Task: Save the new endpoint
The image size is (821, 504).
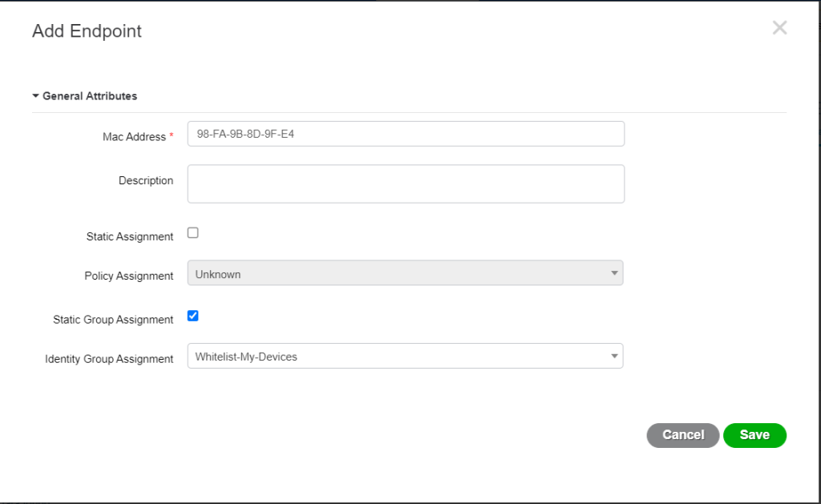Action: [754, 435]
